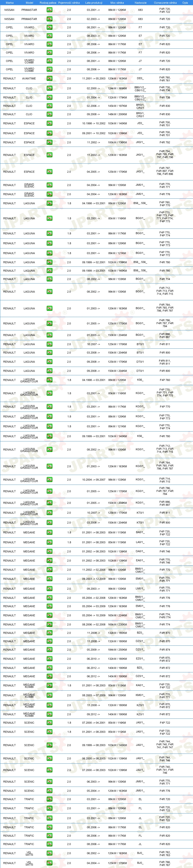Click the 'Opis' column header
This screenshot has width=193, height=868.
(185, 3)
